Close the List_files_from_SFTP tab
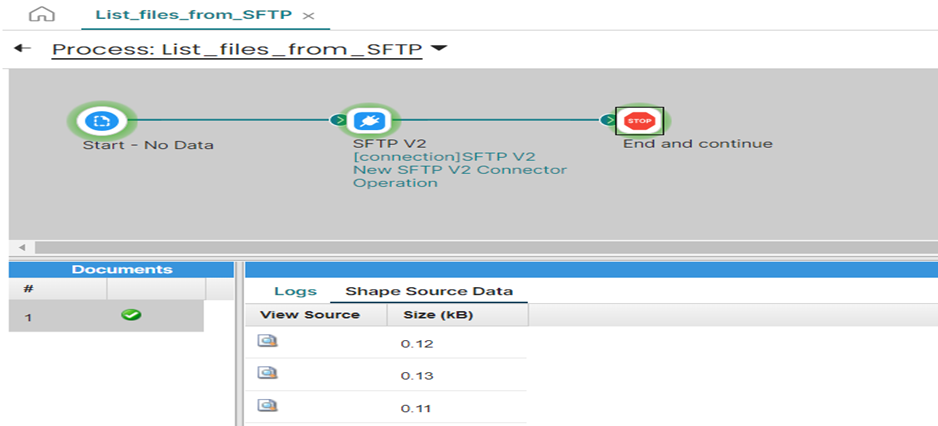938x426 pixels. coord(308,16)
